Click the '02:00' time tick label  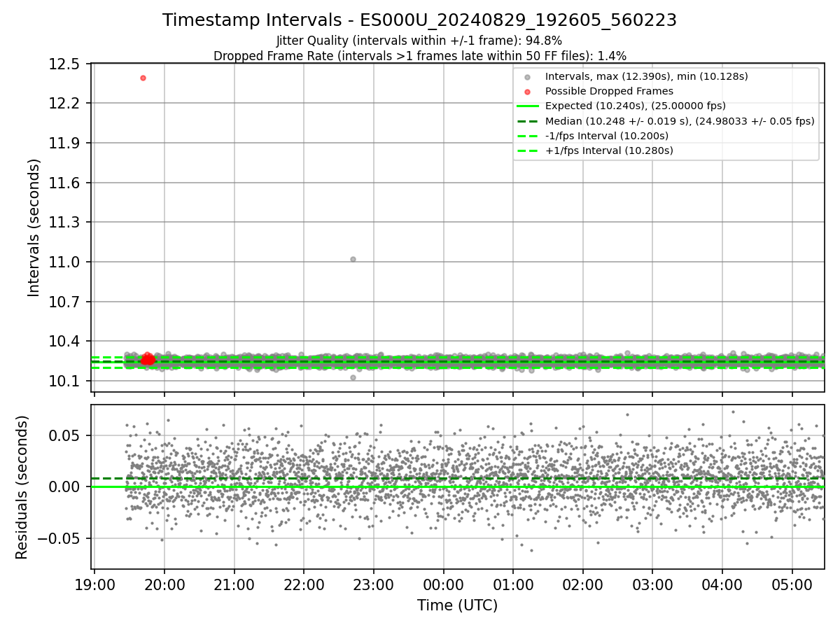[x=582, y=584]
